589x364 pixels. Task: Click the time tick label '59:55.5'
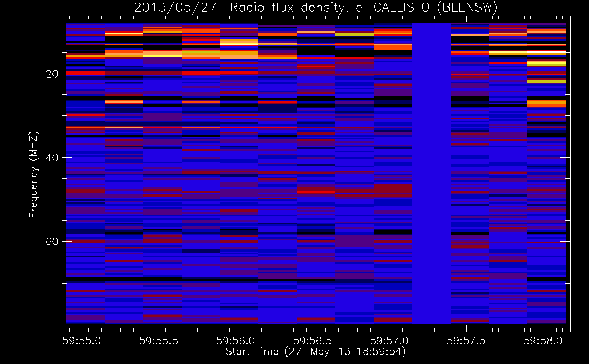click(x=159, y=341)
